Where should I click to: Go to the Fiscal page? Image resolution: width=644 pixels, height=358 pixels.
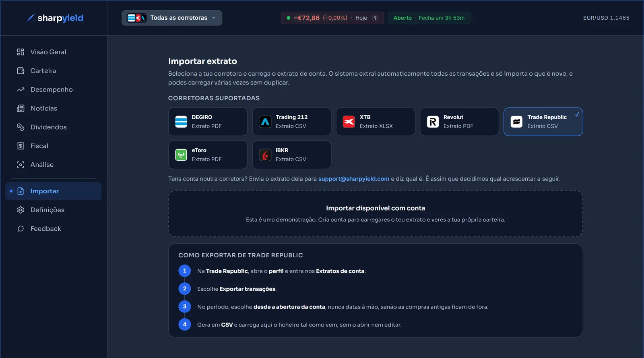click(54, 146)
